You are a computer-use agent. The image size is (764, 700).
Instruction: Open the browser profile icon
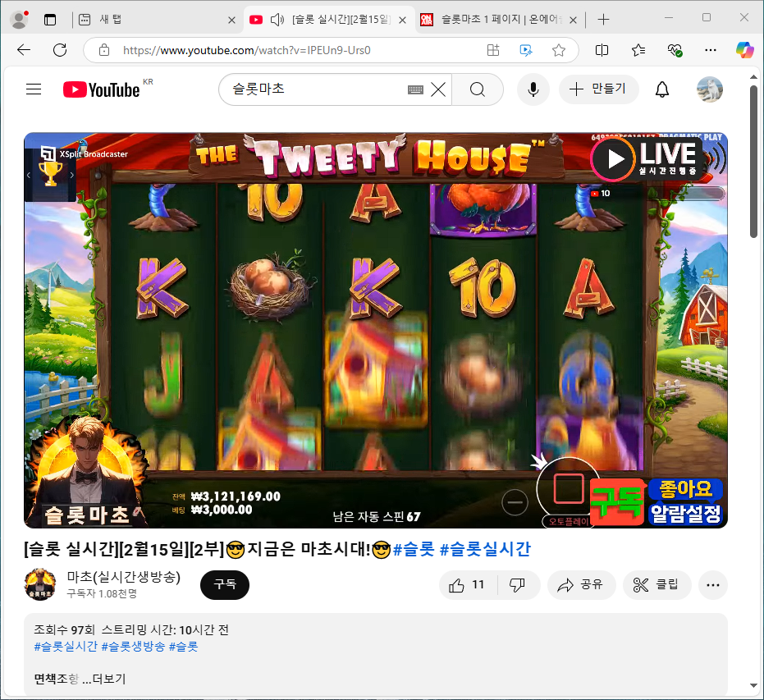[20, 20]
